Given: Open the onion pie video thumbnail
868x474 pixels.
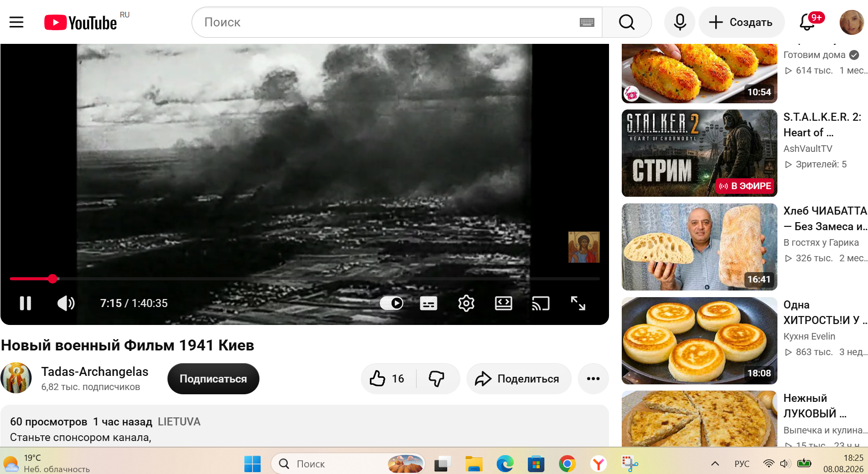Looking at the screenshot, I should pyautogui.click(x=700, y=419).
